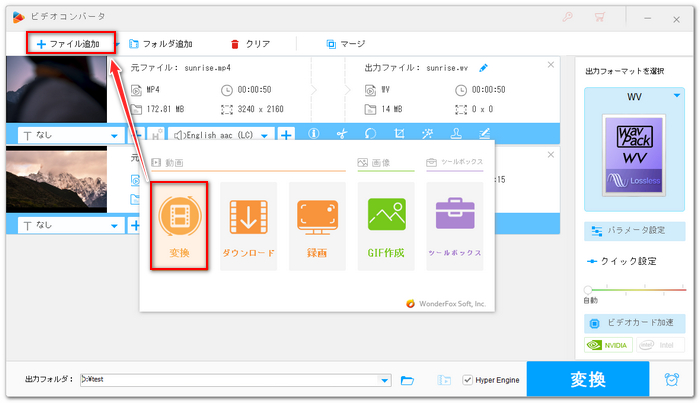This screenshot has width=700, height=403.
Task: Open the crop tool icon
Action: [x=399, y=133]
